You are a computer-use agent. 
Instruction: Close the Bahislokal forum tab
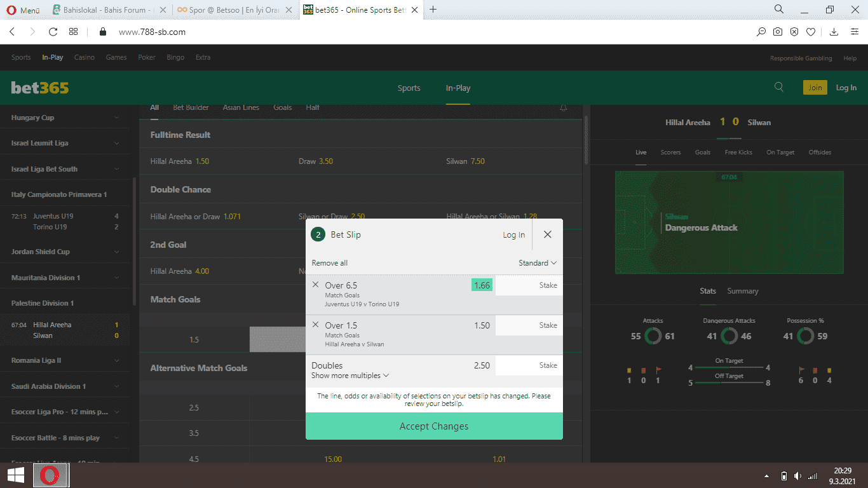coord(163,10)
